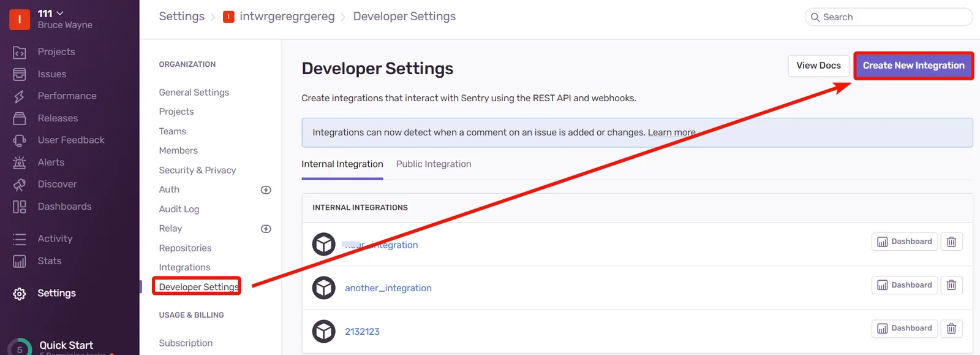Viewport: 980px width, 355px height.
Task: Open Repositories settings
Action: 185,248
